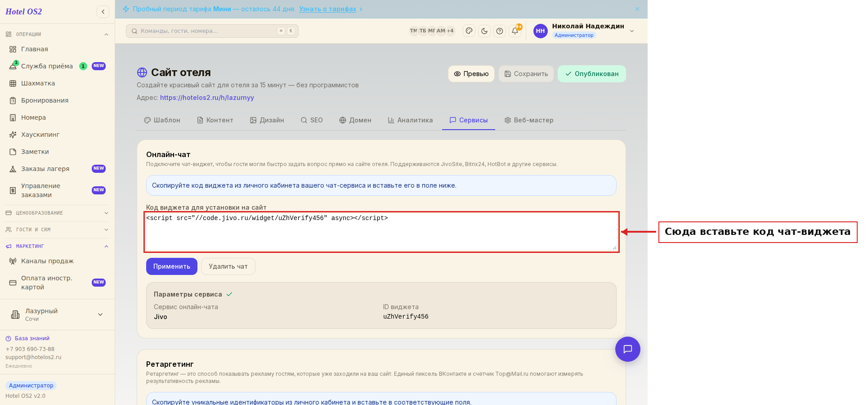Click the +7 903 690-73-88 phone number
The width and height of the screenshot is (868, 405).
pos(30,349)
